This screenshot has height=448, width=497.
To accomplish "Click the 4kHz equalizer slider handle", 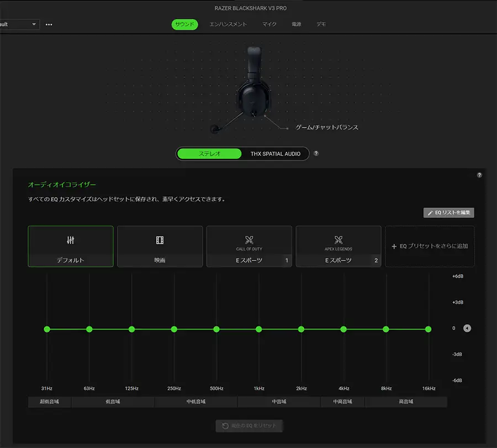I will [x=343, y=329].
